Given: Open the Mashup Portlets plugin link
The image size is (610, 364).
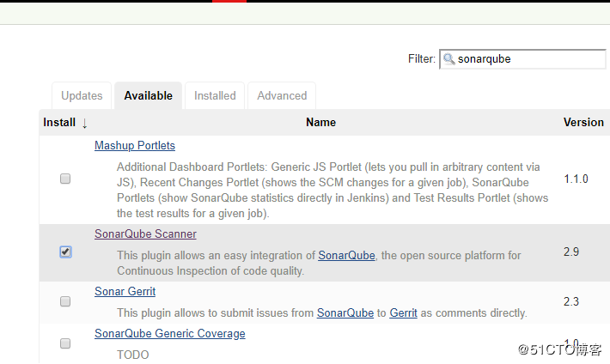Looking at the screenshot, I should (x=135, y=146).
